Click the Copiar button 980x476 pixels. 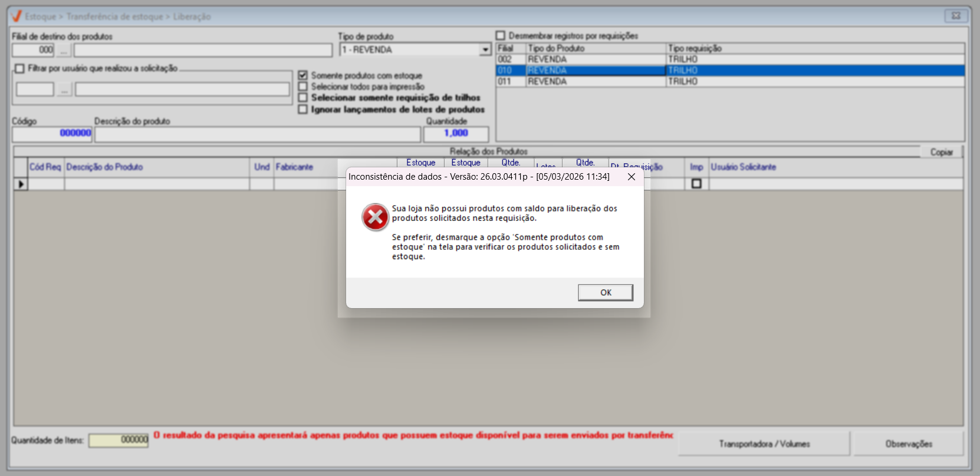point(941,152)
